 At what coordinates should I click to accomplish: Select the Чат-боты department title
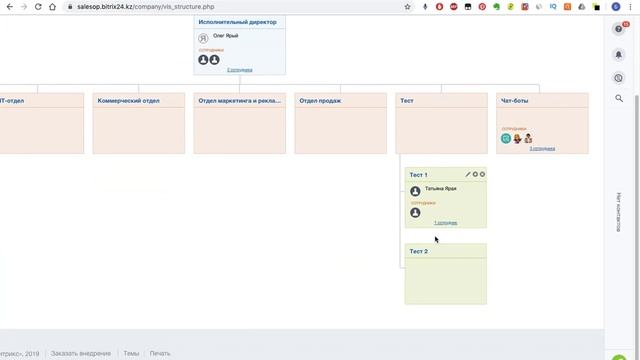click(x=514, y=100)
